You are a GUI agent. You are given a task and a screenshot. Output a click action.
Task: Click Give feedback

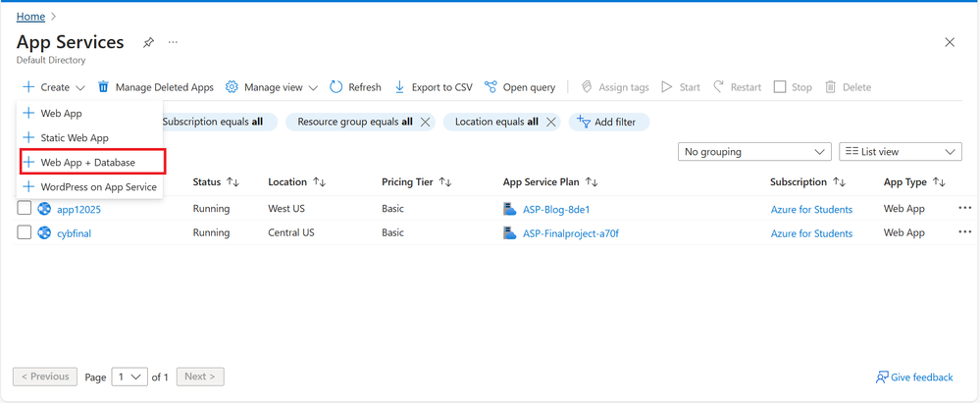point(913,378)
